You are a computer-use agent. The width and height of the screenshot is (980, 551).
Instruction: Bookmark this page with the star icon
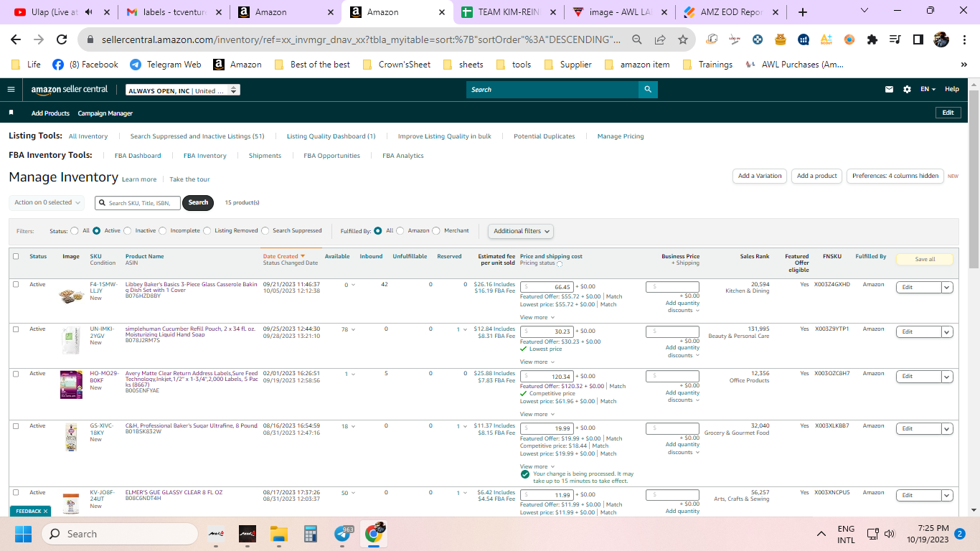point(683,39)
